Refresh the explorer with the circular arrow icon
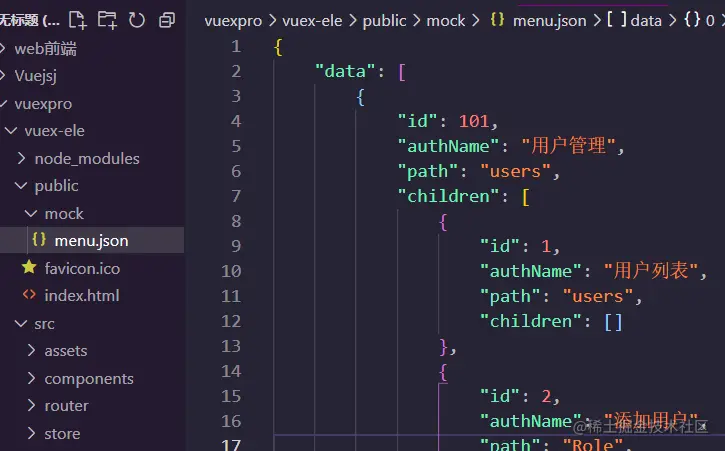The height and width of the screenshot is (451, 725). point(137,20)
